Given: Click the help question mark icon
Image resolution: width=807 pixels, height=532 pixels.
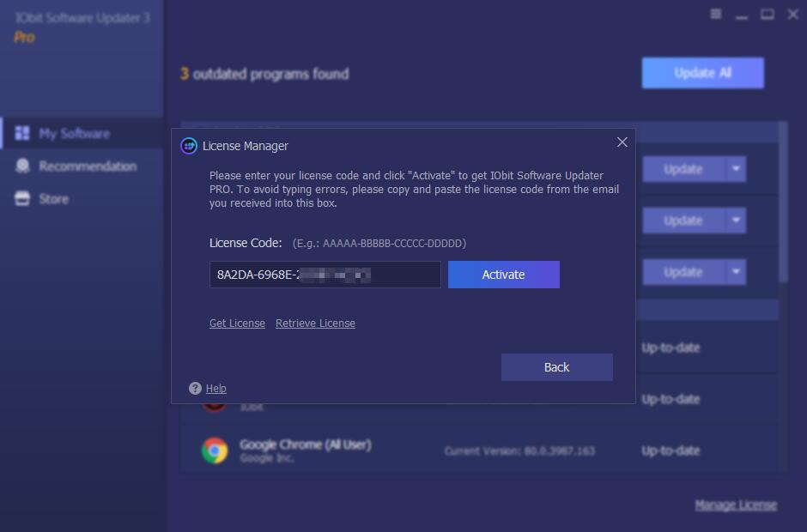Looking at the screenshot, I should [x=195, y=389].
